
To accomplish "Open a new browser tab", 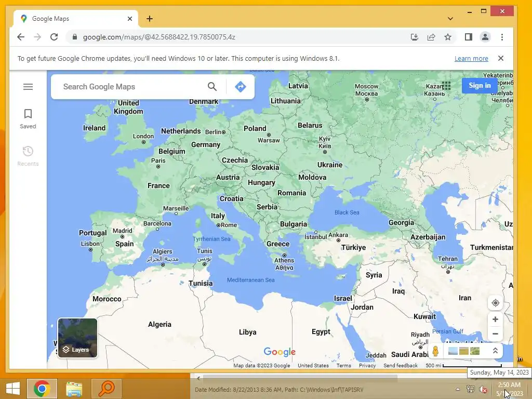I will (150, 19).
